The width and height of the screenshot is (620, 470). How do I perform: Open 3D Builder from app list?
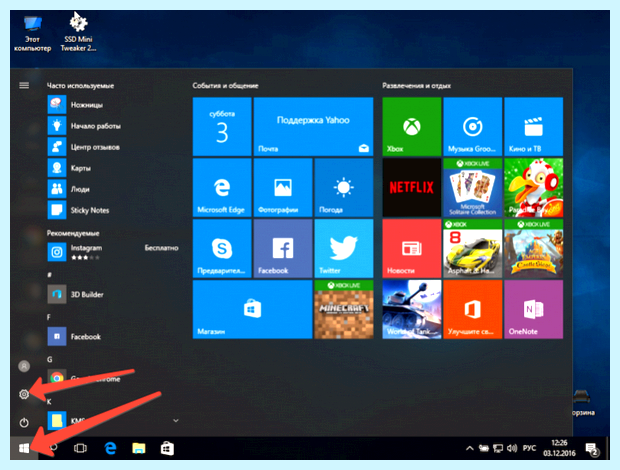(113, 294)
